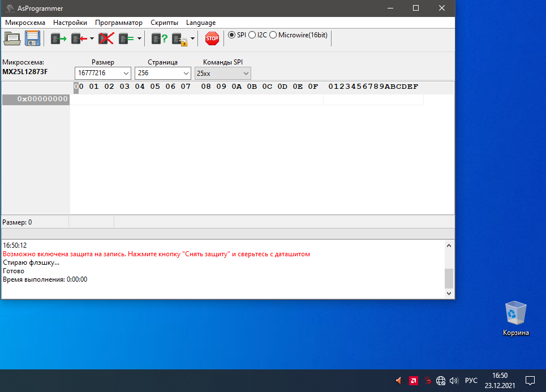Click the red STOP button icon

click(212, 38)
